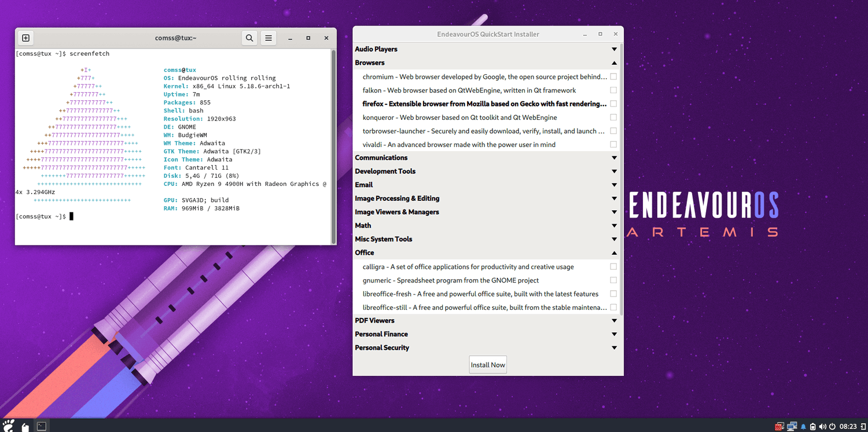Click the 'Shell: bash' terminal line
The width and height of the screenshot is (868, 432).
click(183, 111)
